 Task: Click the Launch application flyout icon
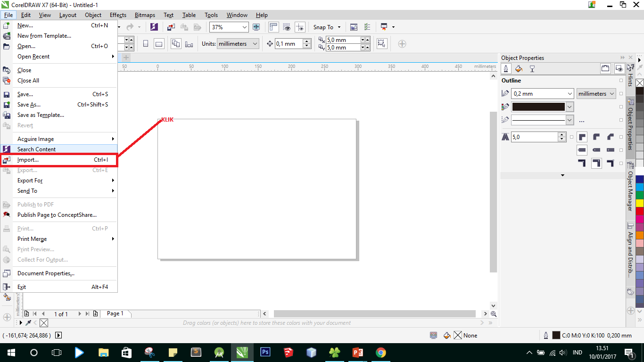click(393, 27)
